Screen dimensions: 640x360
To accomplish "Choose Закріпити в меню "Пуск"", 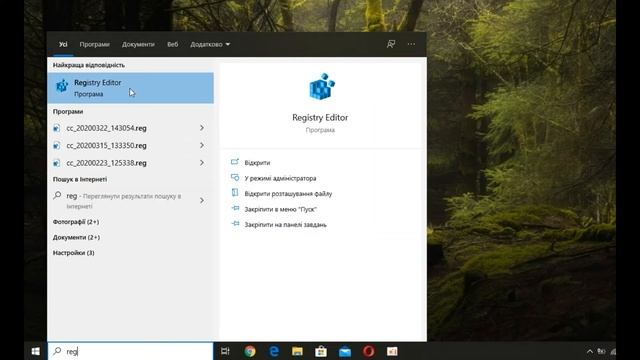I will pos(280,209).
